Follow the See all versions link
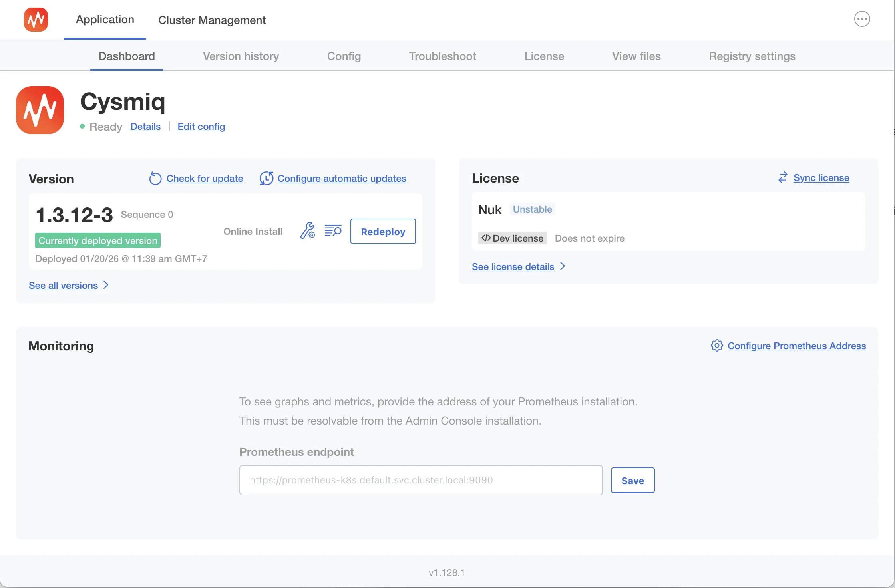895x588 pixels. [x=63, y=285]
